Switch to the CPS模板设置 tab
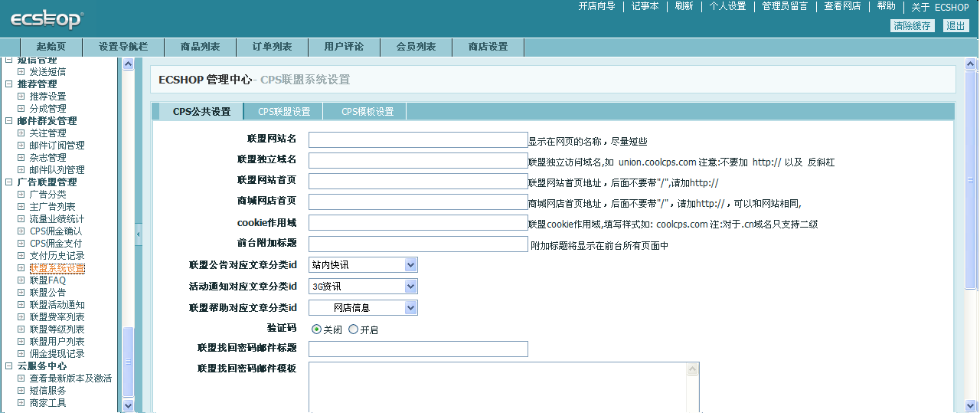Screen dimensions: 980x413 tap(367, 112)
